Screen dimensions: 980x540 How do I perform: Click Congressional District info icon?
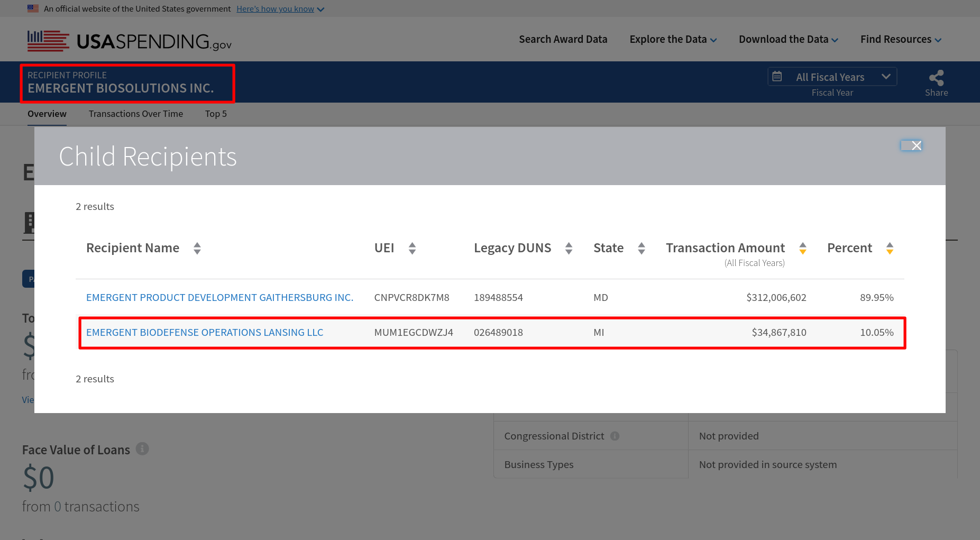(x=615, y=436)
